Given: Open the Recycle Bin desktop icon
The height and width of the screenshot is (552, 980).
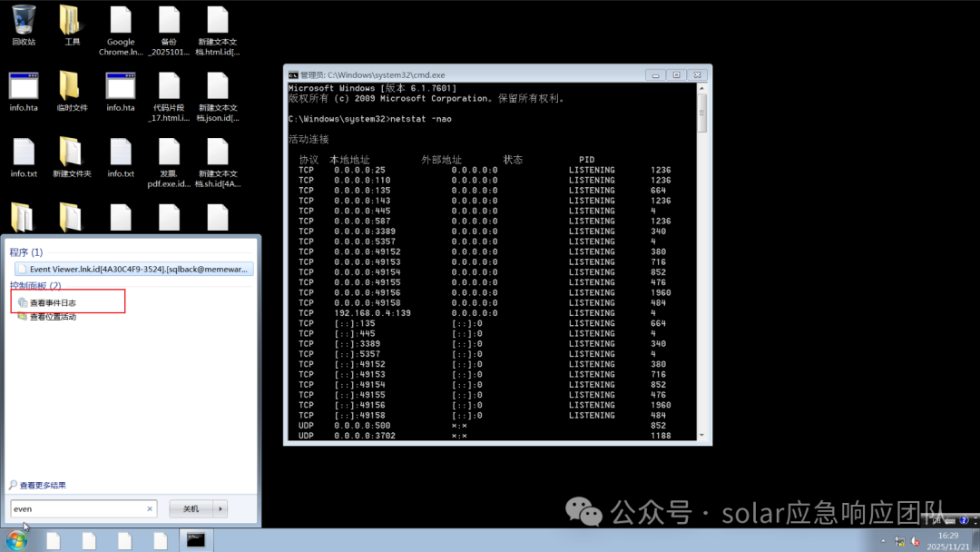Looking at the screenshot, I should (23, 25).
